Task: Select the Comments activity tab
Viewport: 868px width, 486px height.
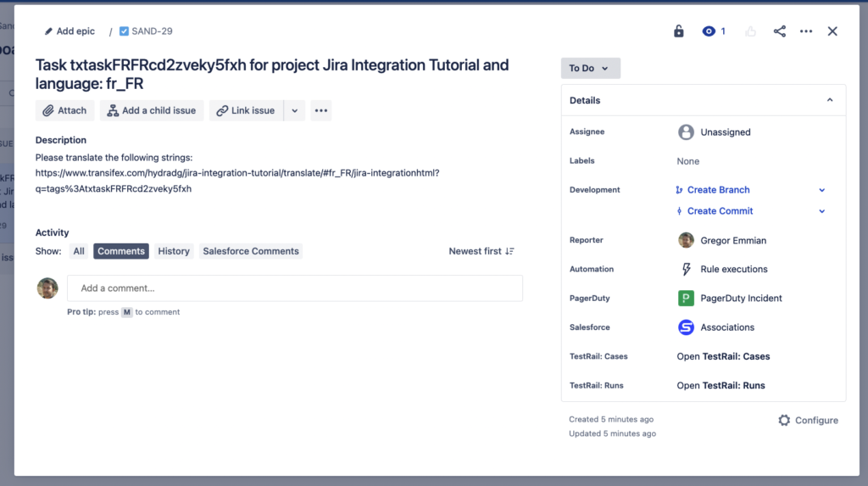Action: pos(120,251)
